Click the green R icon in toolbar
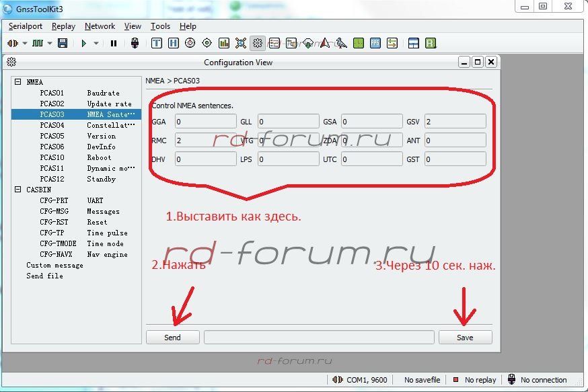 (431, 43)
